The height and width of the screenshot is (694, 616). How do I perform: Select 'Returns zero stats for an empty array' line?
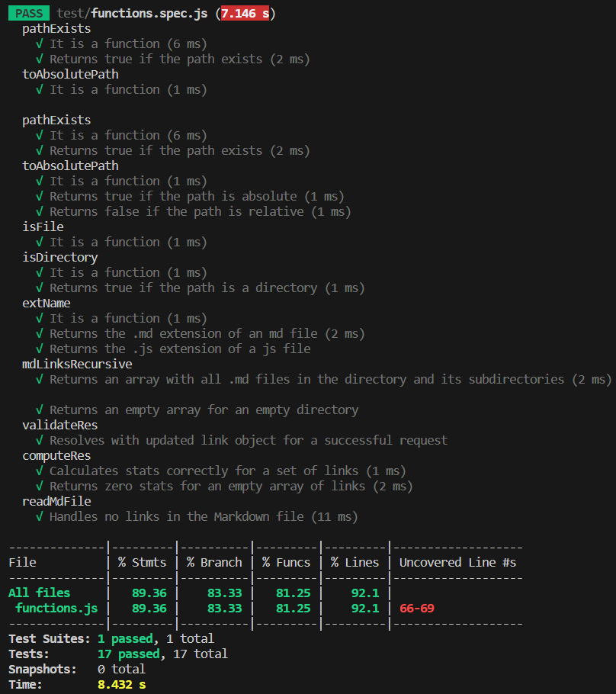(x=224, y=486)
